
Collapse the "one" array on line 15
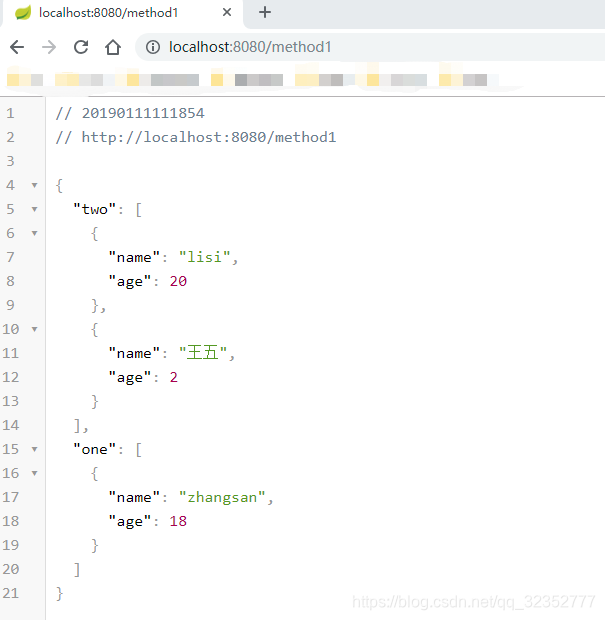34,449
